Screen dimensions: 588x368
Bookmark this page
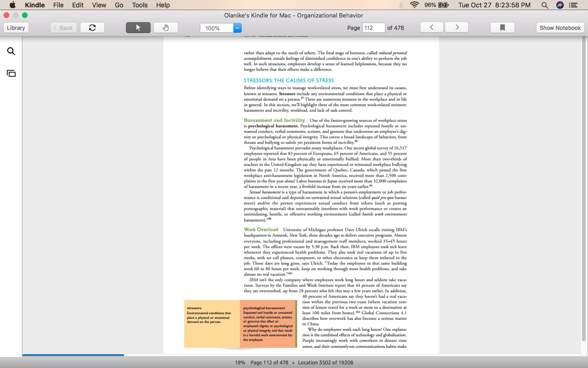tap(503, 28)
